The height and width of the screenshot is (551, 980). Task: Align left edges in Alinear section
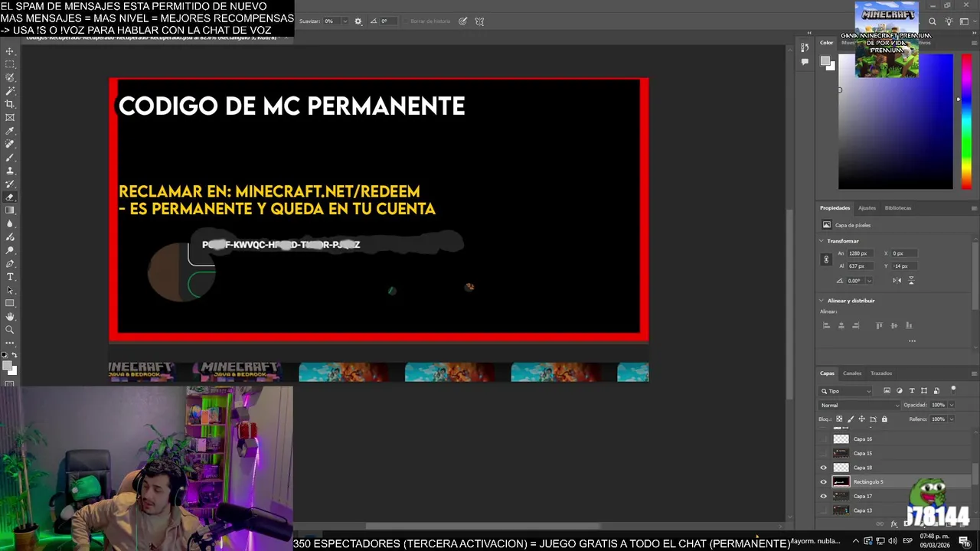[x=826, y=325]
